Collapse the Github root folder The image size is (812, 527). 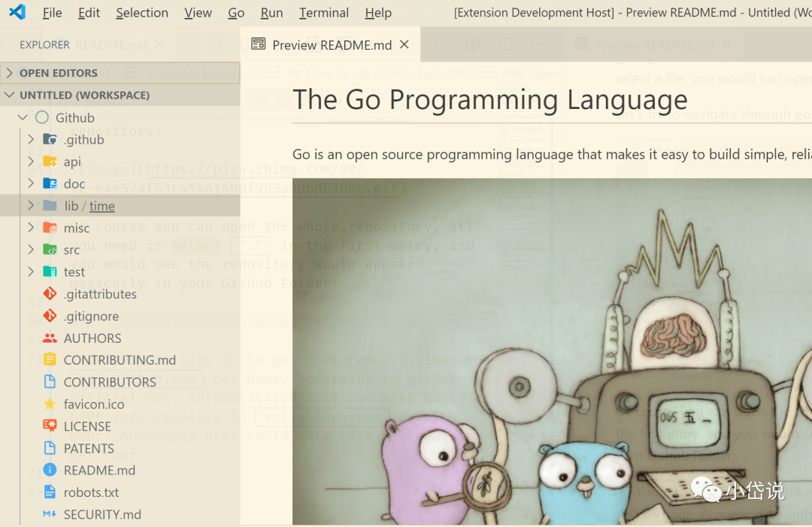click(23, 117)
